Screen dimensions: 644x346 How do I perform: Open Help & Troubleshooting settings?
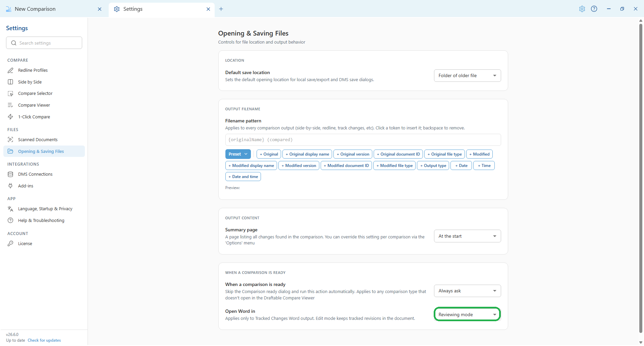coord(44,221)
